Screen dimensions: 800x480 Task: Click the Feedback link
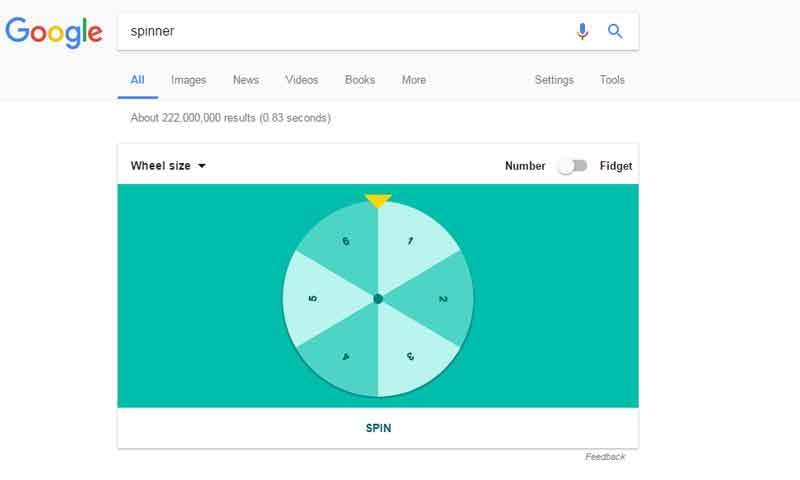tap(605, 457)
